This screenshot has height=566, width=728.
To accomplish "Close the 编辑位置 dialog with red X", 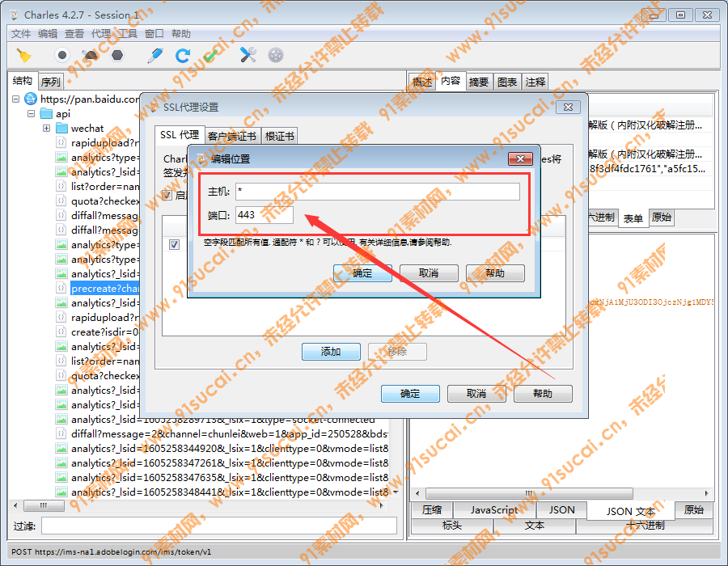I will (520, 159).
